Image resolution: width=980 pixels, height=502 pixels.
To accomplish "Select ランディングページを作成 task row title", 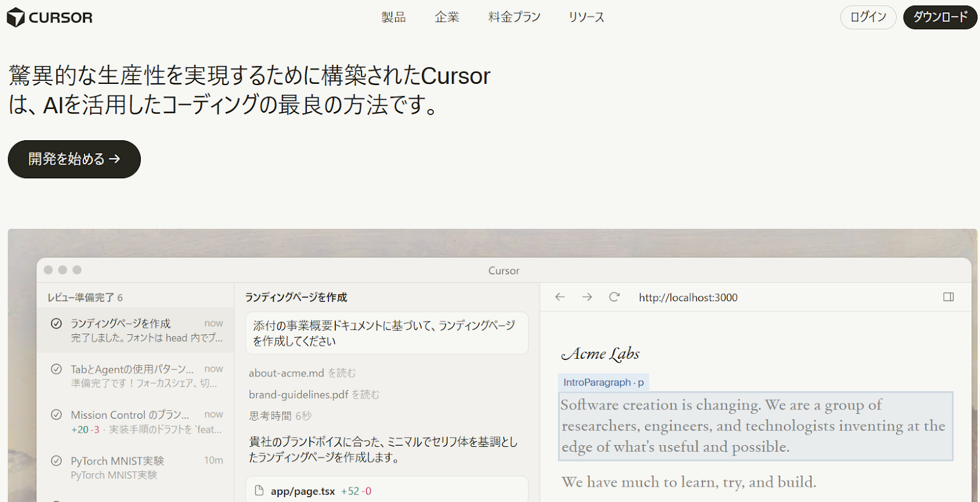I will pos(121,323).
